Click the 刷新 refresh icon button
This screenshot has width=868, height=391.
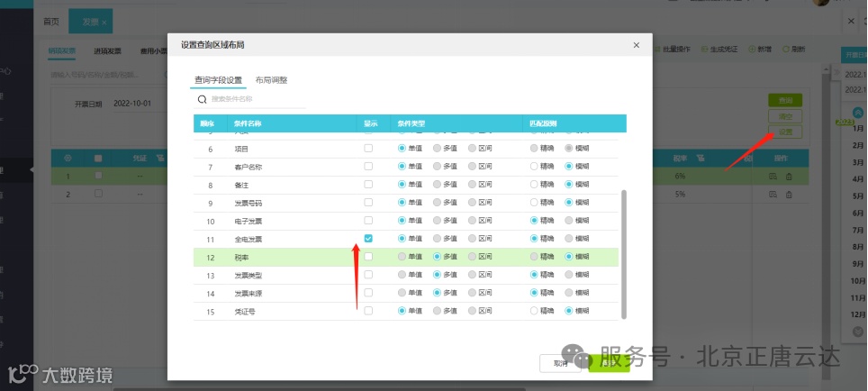coord(785,50)
